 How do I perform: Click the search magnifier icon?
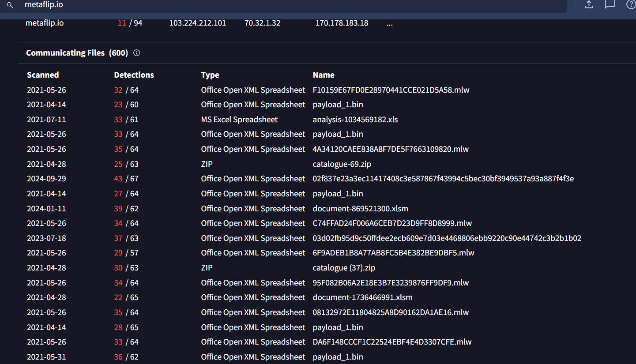(x=10, y=5)
